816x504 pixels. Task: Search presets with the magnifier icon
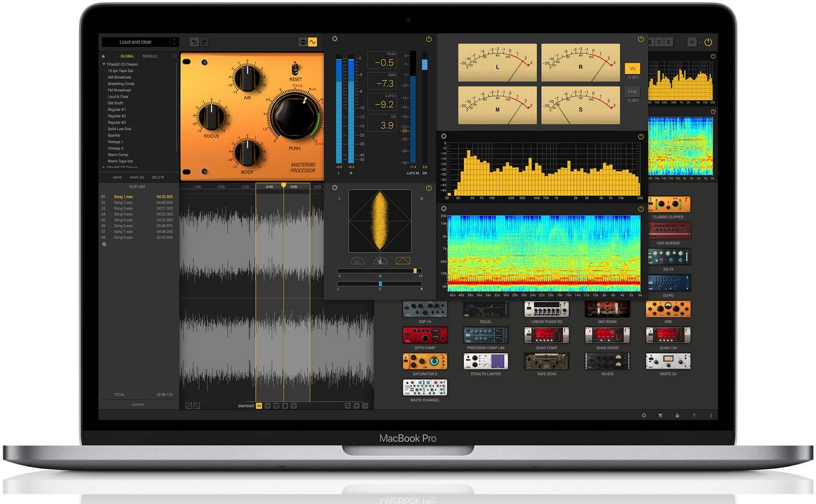click(x=174, y=57)
